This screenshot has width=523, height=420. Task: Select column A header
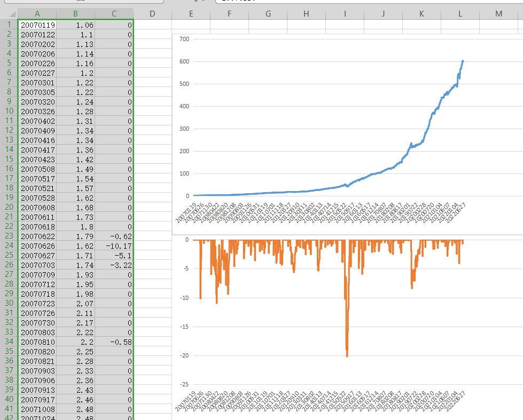tap(37, 13)
